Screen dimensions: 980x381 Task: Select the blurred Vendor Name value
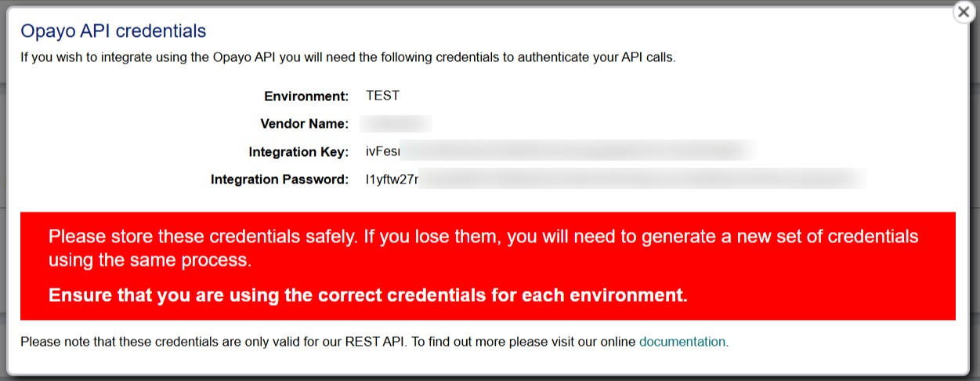pyautogui.click(x=396, y=124)
